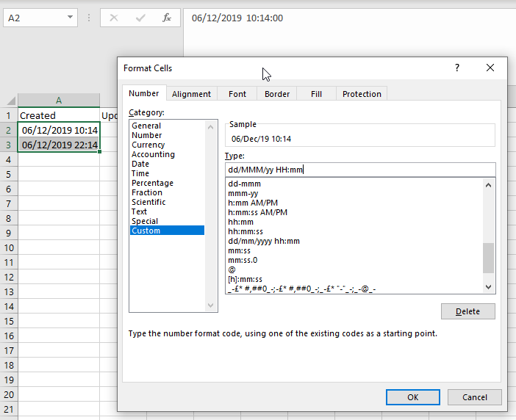Click the Category list scroll up arrow
The image size is (516, 420).
click(x=211, y=127)
